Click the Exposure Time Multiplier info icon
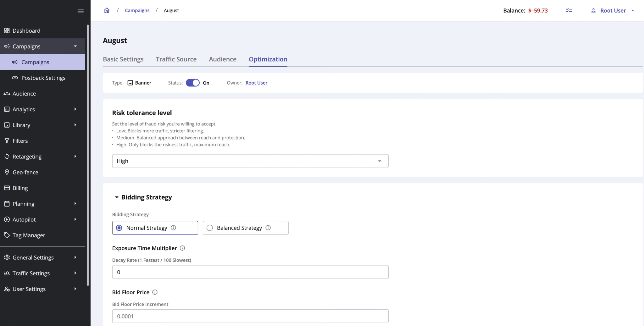This screenshot has width=644, height=326. 182,248
